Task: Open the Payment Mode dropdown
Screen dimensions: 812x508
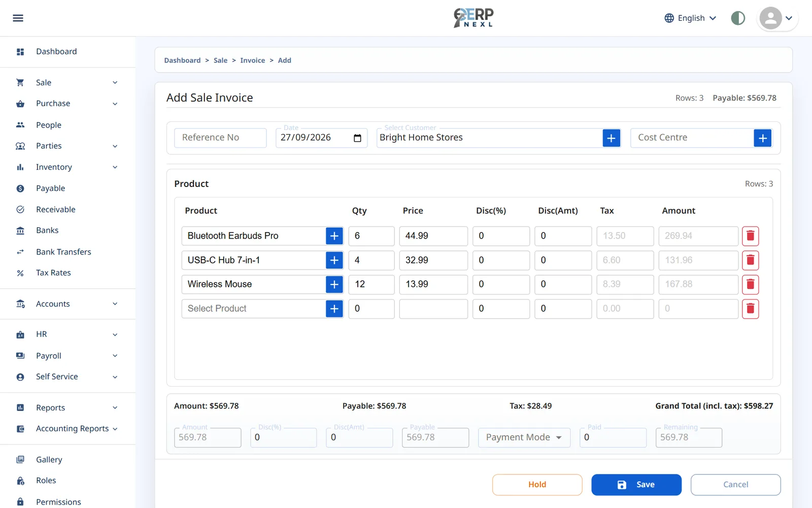Action: tap(524, 437)
